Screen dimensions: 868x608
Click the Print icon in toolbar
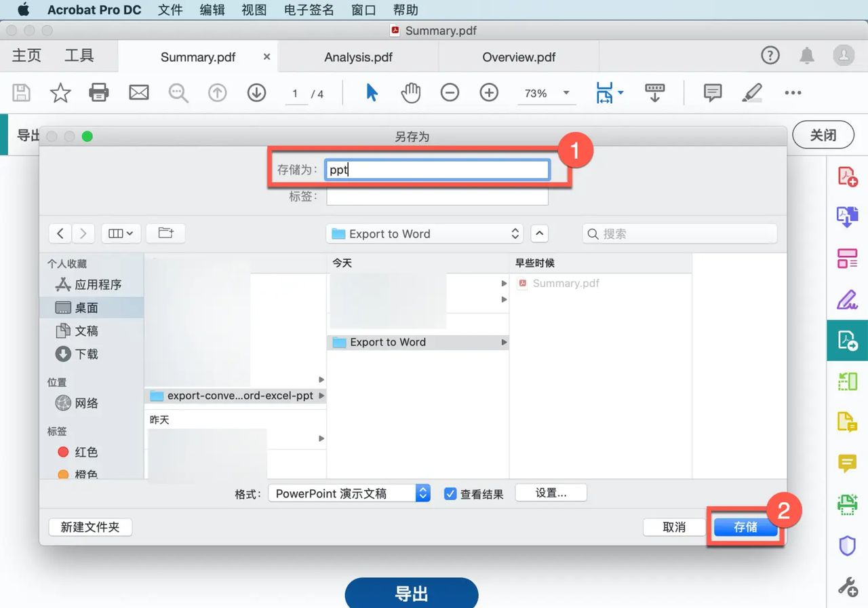tap(99, 93)
